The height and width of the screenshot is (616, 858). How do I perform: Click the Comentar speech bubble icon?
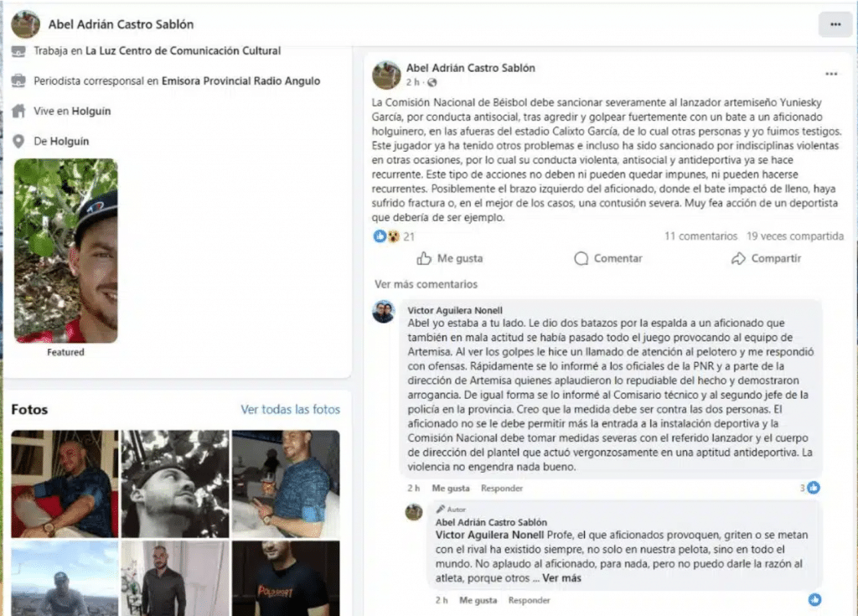(x=581, y=258)
